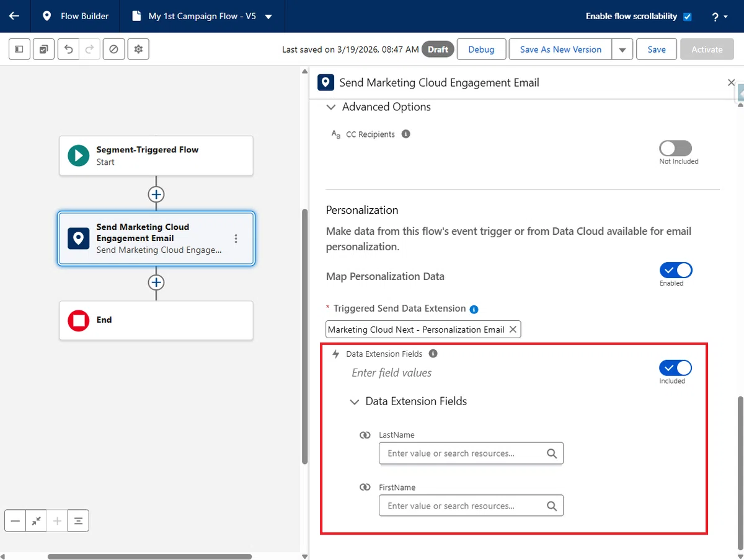Click the FirstName link icon
The image size is (744, 560).
pos(365,488)
